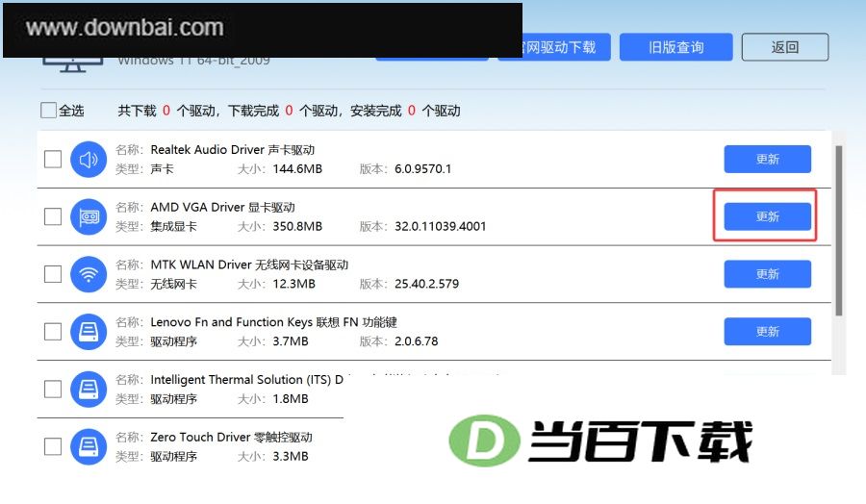Viewport: 866px width, 504px height.
Task: Click the Intelligent Thermal Solution driver icon
Action: pyautogui.click(x=89, y=390)
